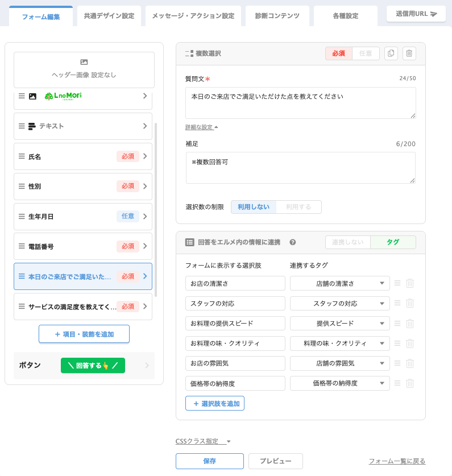Switch linkage to 連携しない
Screen dimensions: 452x476
(347, 242)
